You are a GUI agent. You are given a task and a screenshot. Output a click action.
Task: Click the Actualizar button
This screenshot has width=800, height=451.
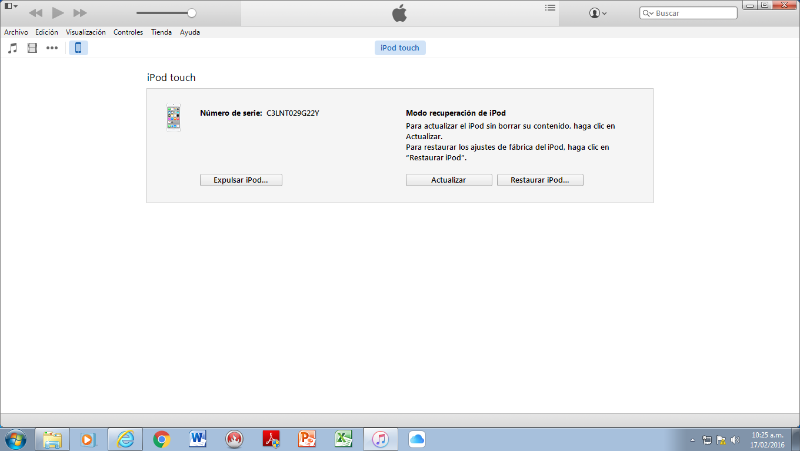coord(449,180)
